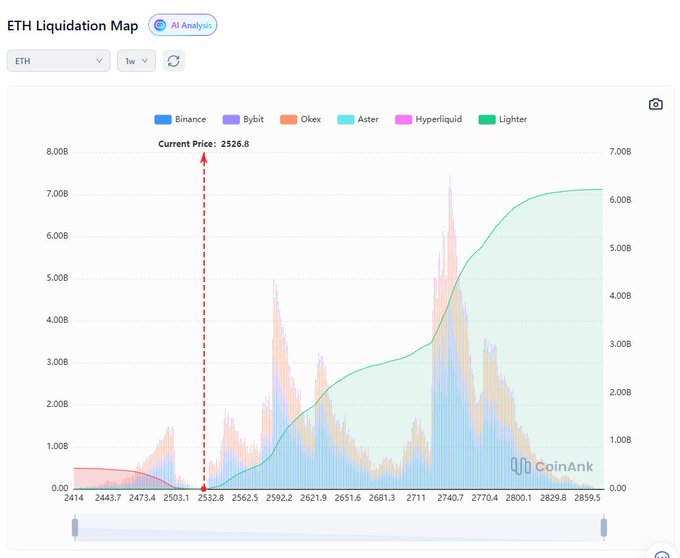Viewport: 680px width, 558px height.
Task: Click x-axis label 2592.2
Action: click(x=279, y=498)
